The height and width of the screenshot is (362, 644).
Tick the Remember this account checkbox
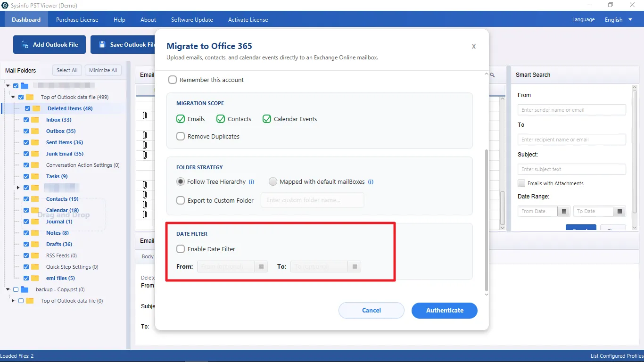pyautogui.click(x=173, y=80)
